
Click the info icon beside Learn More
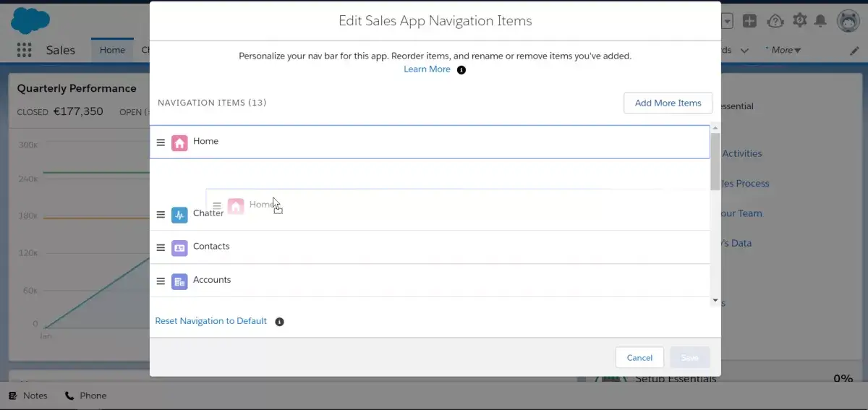point(461,70)
